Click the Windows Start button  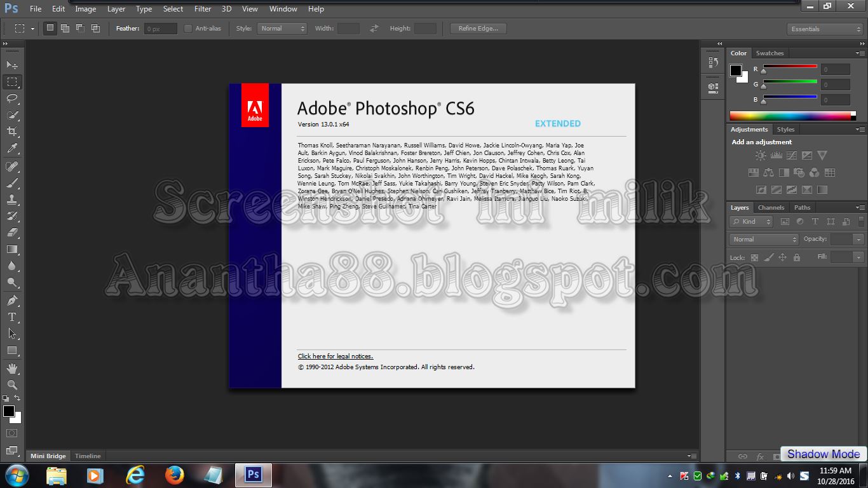click(17, 475)
